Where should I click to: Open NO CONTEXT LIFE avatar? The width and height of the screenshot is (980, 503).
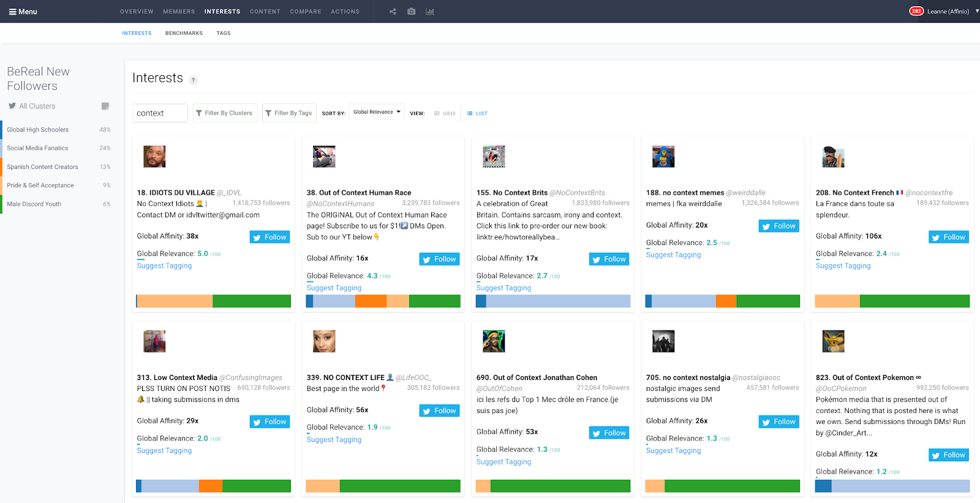tap(324, 341)
